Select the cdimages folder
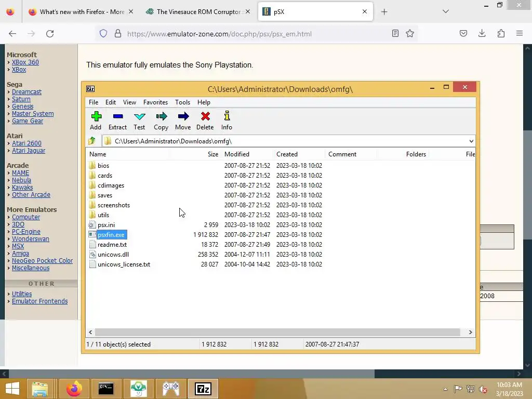 click(x=111, y=185)
